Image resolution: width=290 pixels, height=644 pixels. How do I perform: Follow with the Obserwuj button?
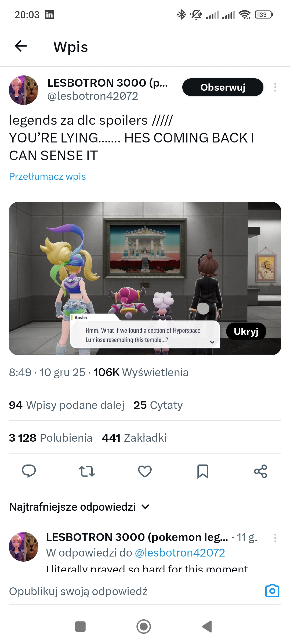[x=223, y=87]
